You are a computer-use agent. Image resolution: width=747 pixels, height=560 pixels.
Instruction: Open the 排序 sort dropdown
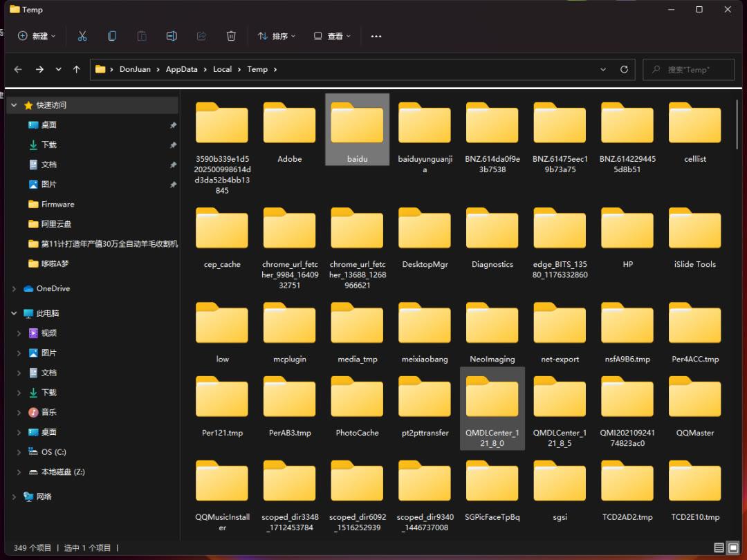(x=276, y=36)
